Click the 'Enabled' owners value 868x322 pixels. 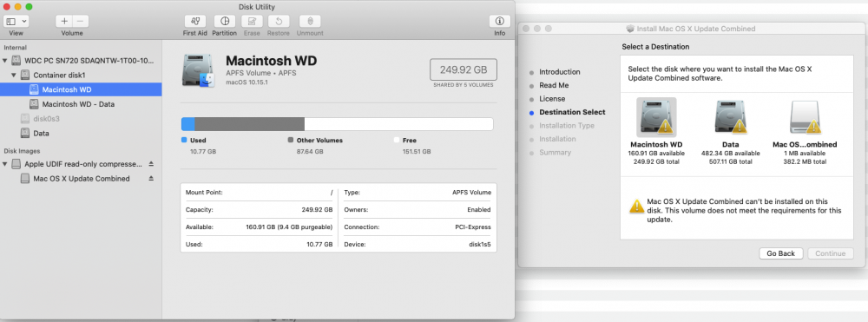click(x=479, y=210)
